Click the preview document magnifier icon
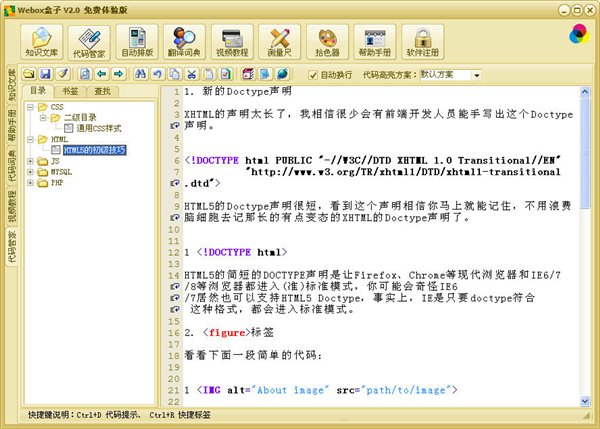600x429 pixels. click(x=85, y=74)
